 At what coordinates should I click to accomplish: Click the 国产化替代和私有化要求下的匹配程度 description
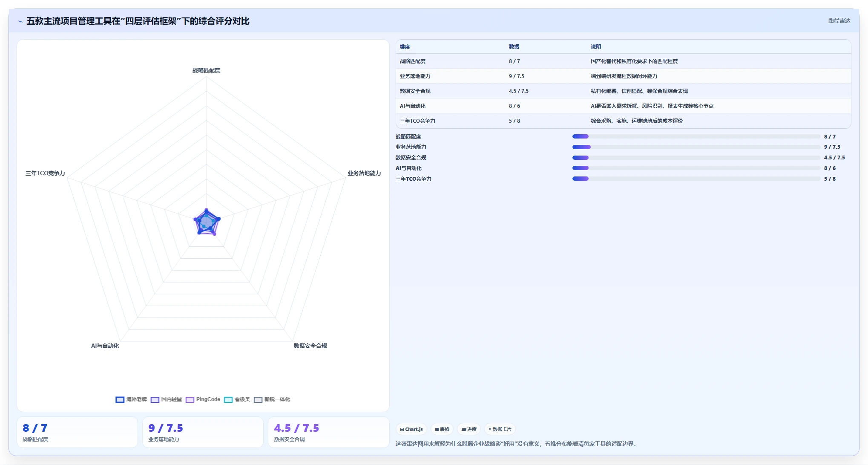[x=634, y=61]
